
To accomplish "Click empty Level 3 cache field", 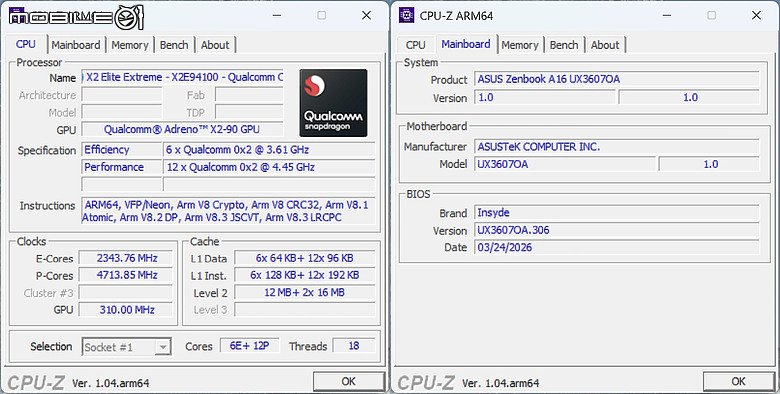I will (304, 310).
